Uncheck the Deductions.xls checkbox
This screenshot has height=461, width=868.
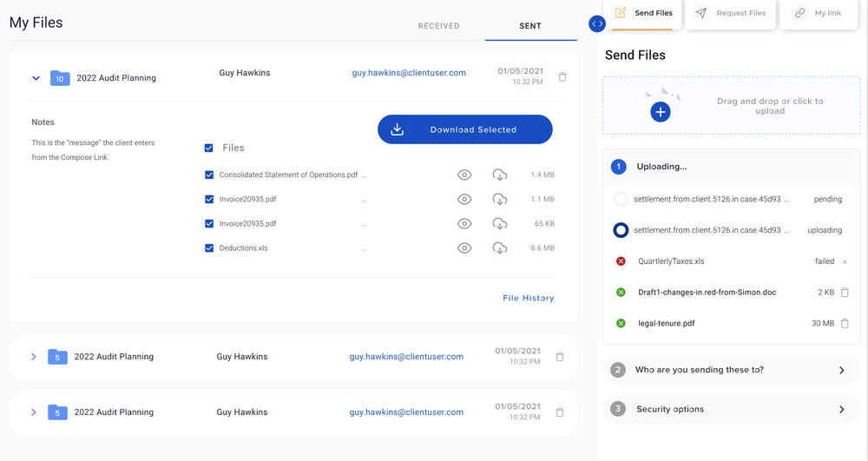(x=209, y=248)
